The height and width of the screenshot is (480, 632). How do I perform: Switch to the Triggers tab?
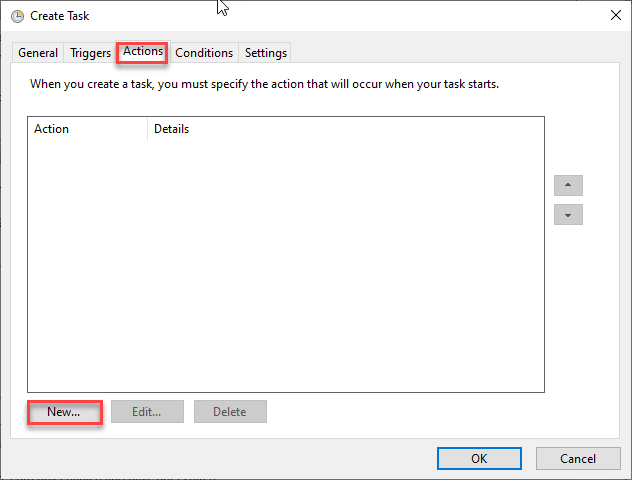point(90,53)
